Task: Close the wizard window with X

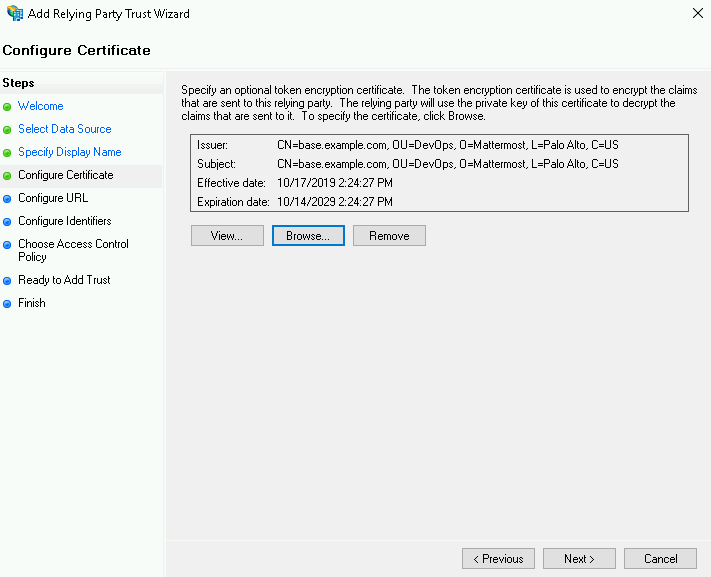Action: [696, 14]
